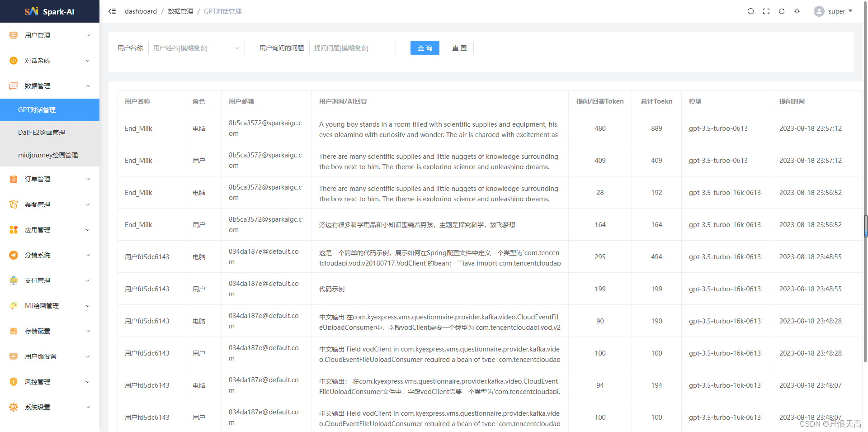Click the 数据管理 breadcrumb

(180, 11)
